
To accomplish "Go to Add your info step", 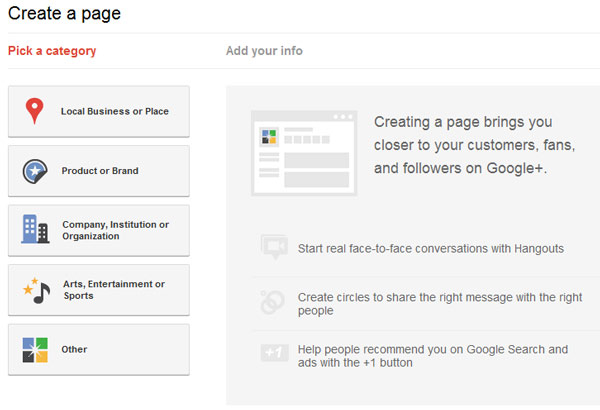I will click(264, 51).
